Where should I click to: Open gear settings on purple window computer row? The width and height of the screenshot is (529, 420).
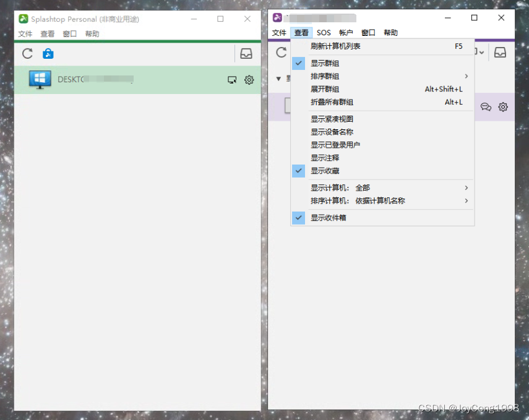click(503, 107)
